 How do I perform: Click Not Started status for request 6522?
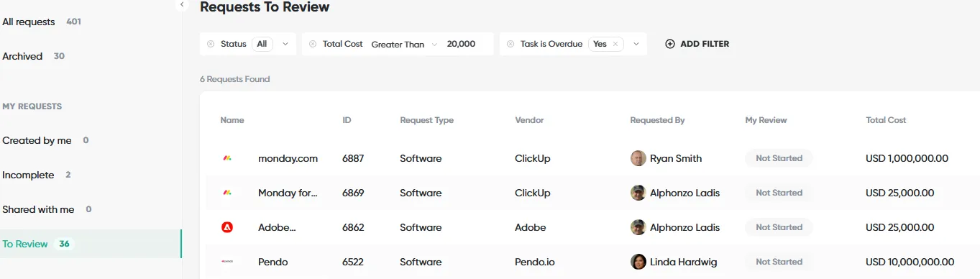(779, 262)
